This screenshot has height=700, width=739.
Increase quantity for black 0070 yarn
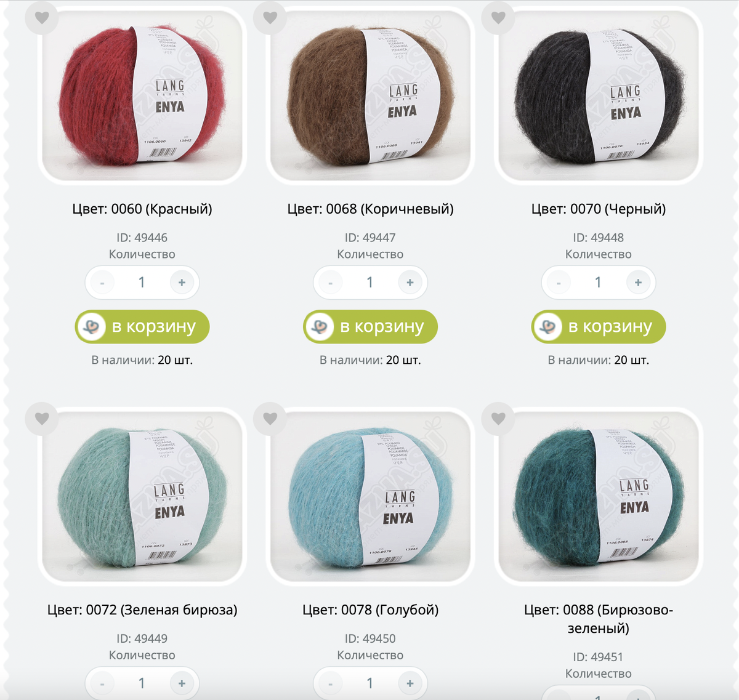[x=638, y=283]
